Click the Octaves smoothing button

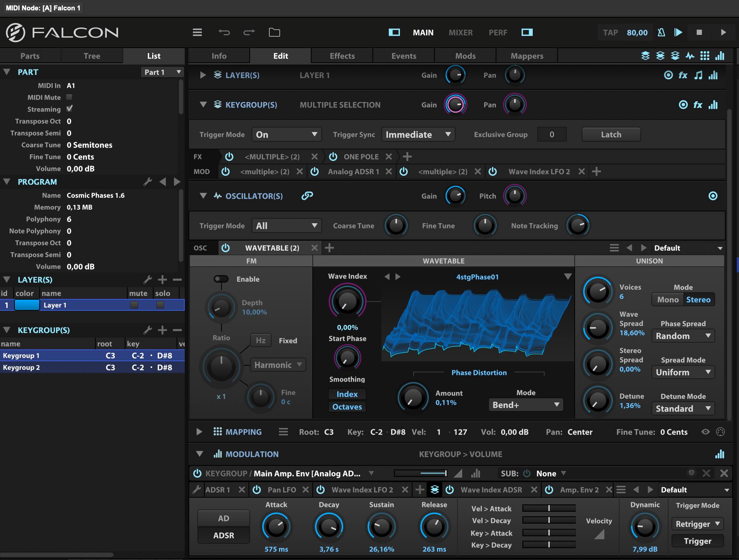tap(347, 407)
